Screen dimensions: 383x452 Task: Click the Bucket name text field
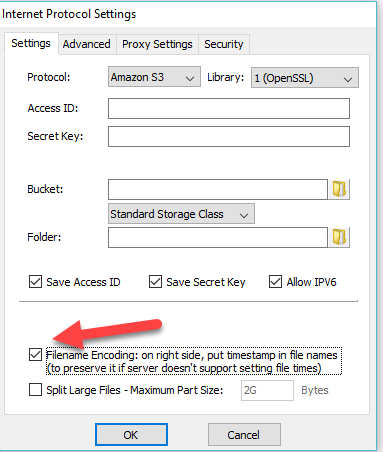point(218,189)
